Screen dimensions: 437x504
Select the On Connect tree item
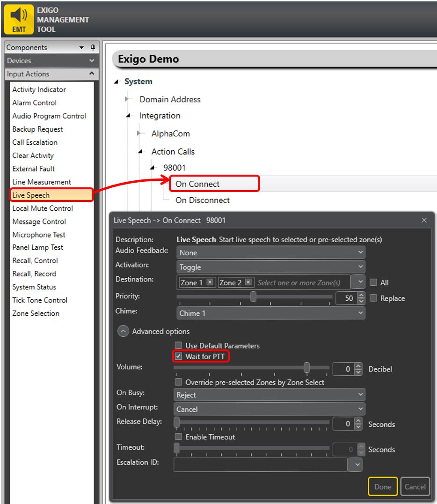(197, 184)
